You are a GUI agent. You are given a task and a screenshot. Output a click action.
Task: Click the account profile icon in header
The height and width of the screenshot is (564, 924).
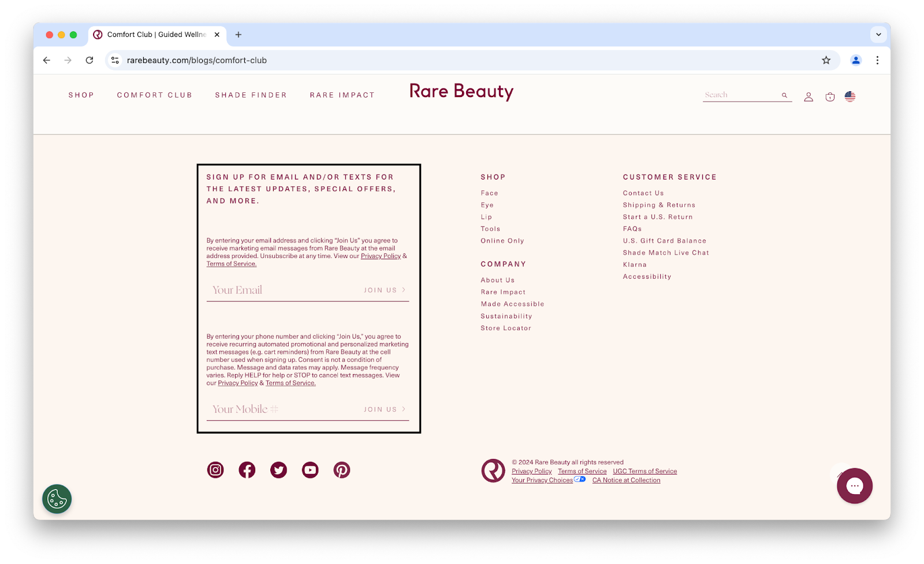(808, 97)
